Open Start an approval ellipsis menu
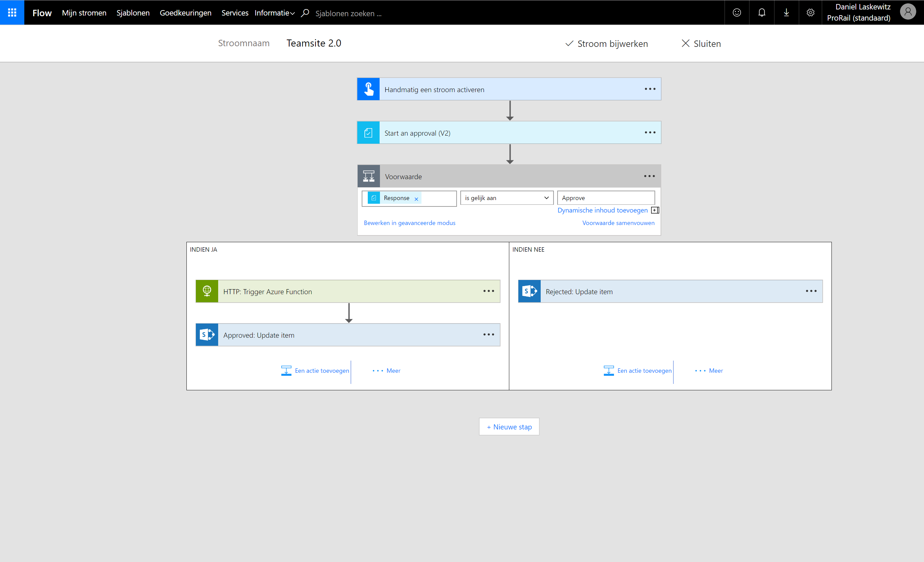Screen dimensions: 924x562 tap(650, 133)
